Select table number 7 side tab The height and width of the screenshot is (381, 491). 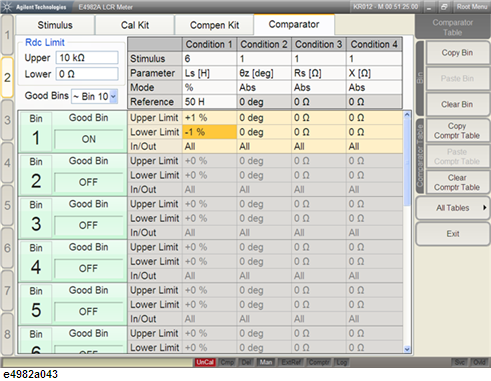tap(7, 291)
